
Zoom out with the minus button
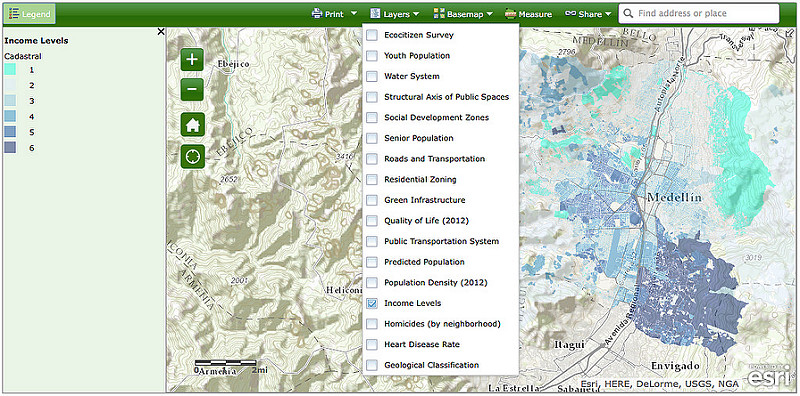192,90
